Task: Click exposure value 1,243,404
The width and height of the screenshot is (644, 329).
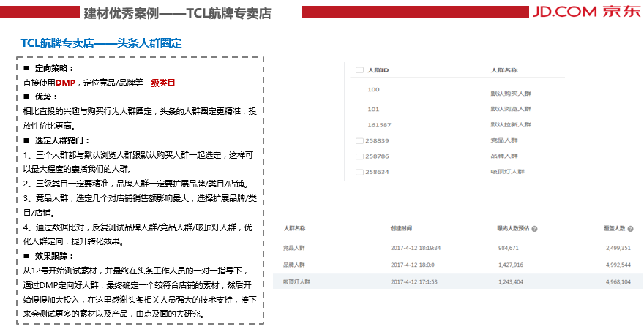Action: tap(511, 281)
